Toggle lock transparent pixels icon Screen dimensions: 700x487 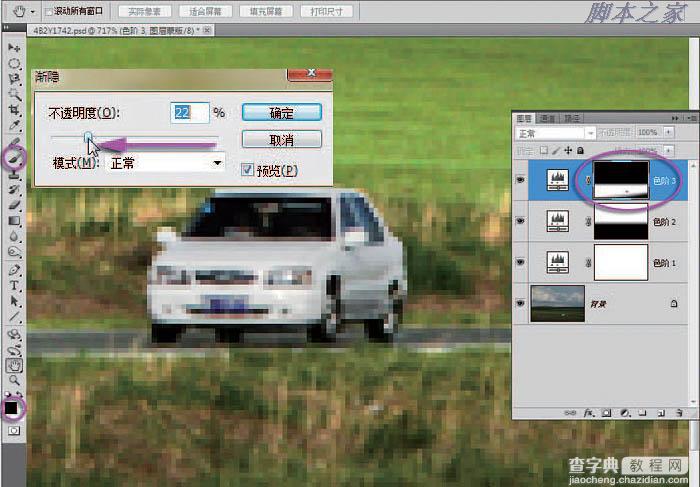543,150
